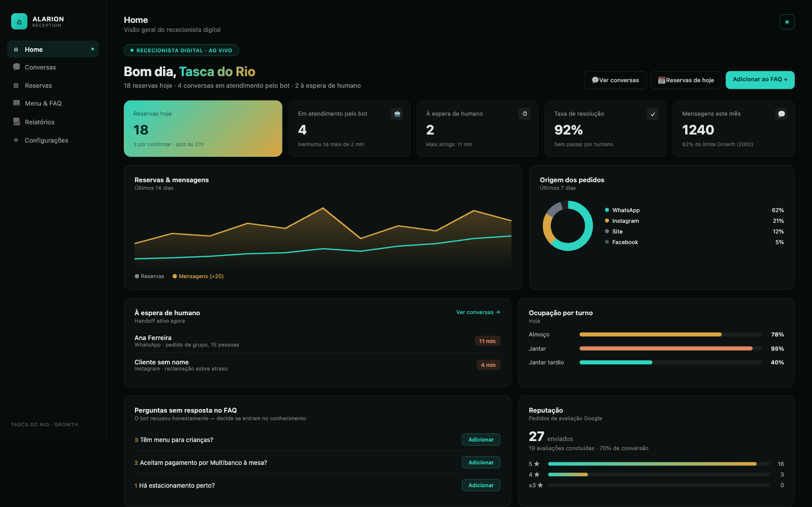Screen dimensions: 812x507
Task: Click the Reservas de hoje button
Action: [686, 80]
